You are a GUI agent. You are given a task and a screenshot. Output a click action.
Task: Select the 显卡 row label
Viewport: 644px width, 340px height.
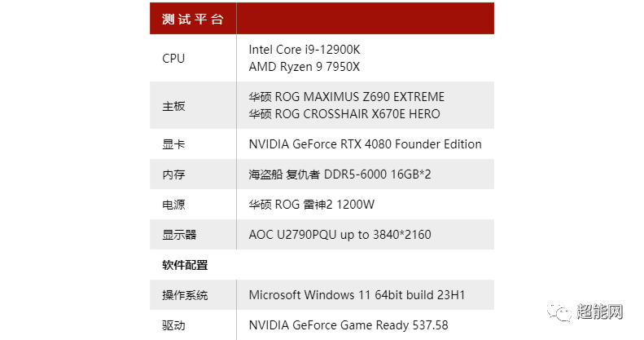click(x=173, y=144)
